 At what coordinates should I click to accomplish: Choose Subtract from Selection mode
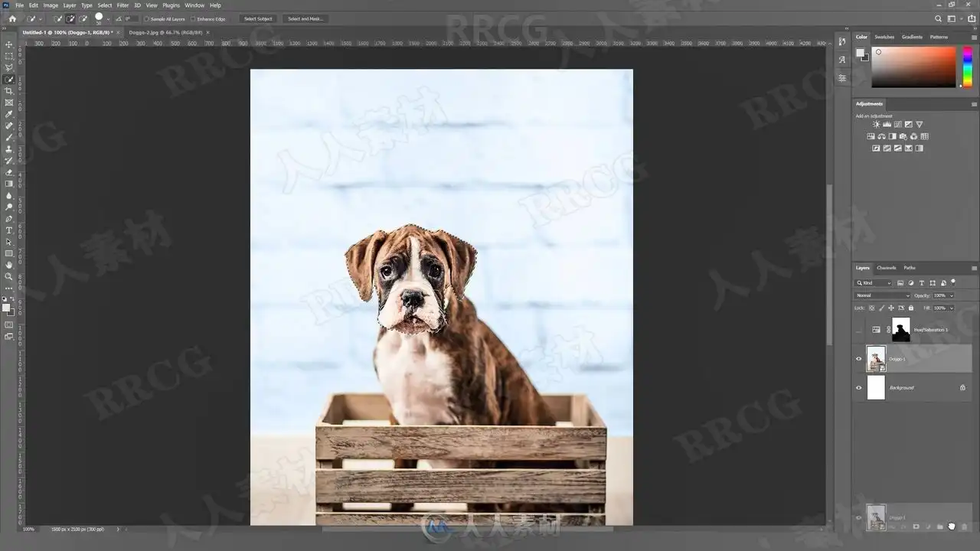coord(83,18)
